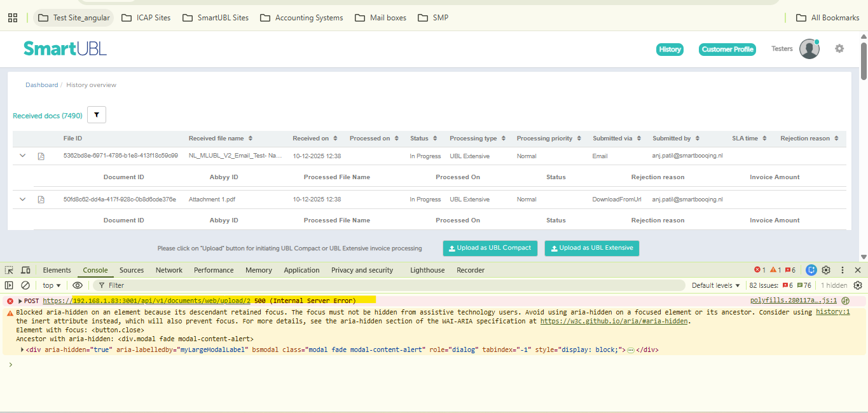The image size is (868, 413).
Task: Toggle the live expression eye icon
Action: pyautogui.click(x=78, y=285)
